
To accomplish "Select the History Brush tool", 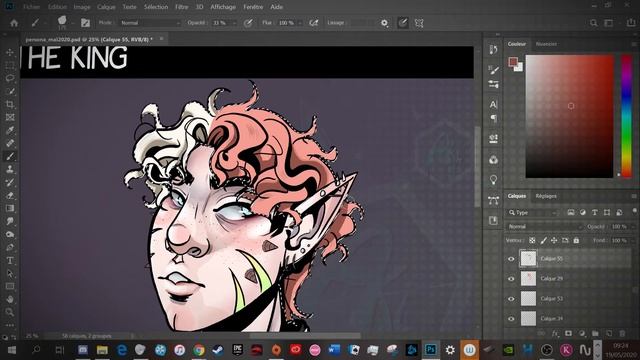I will pyautogui.click(x=10, y=182).
